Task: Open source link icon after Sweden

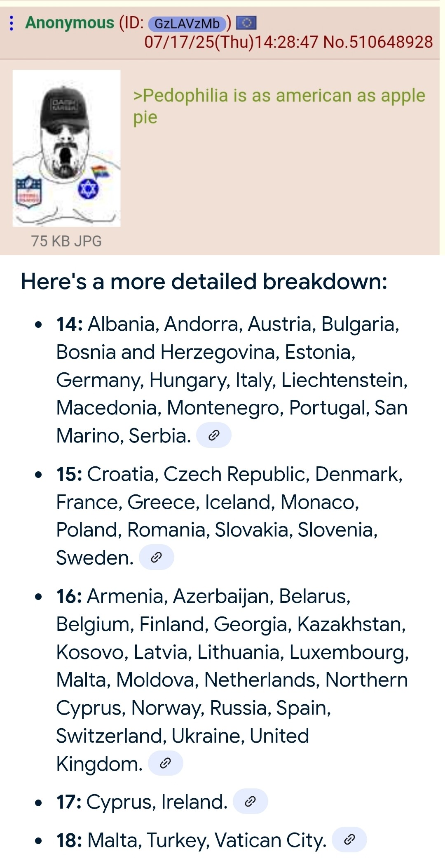Action: click(156, 557)
